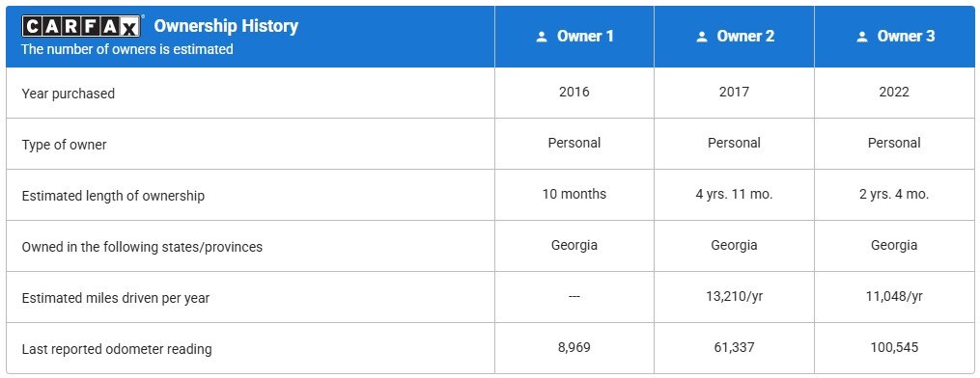Click Owner 2 mileage value 13,210/yr

(734, 296)
